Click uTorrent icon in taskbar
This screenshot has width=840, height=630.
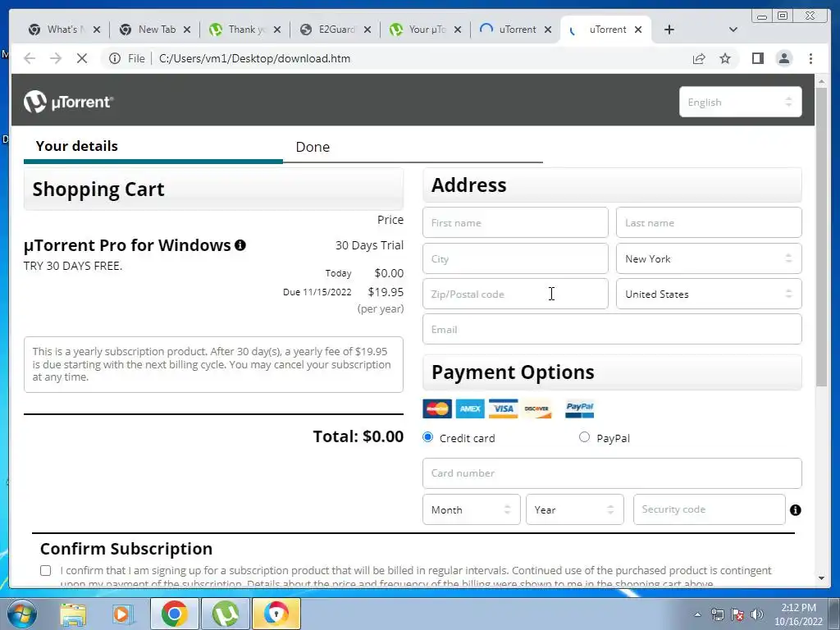point(225,614)
